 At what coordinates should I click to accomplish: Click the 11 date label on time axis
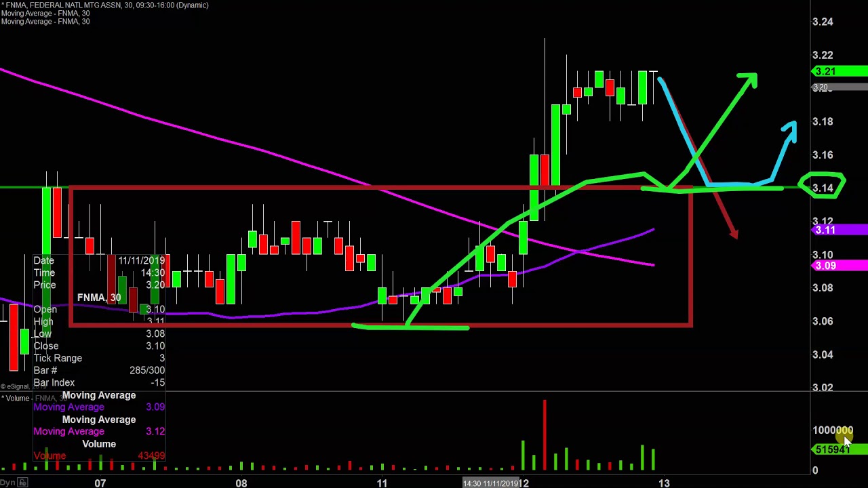(382, 483)
